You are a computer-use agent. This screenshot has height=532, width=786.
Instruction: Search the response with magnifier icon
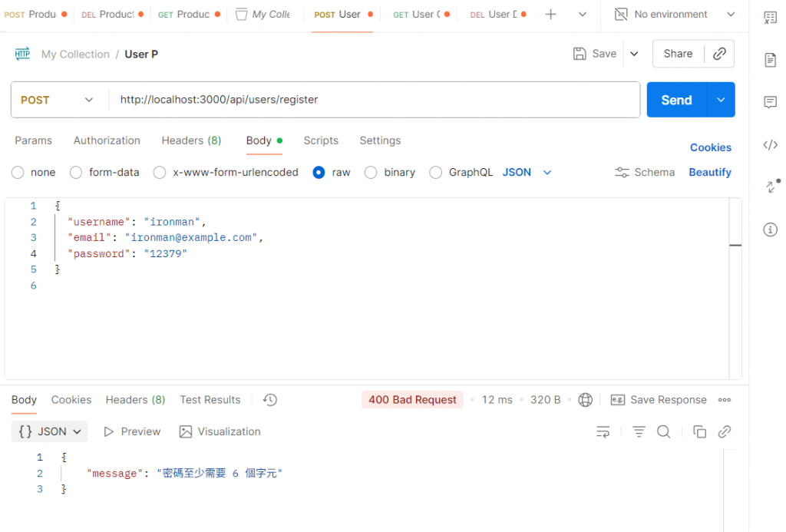(x=664, y=431)
